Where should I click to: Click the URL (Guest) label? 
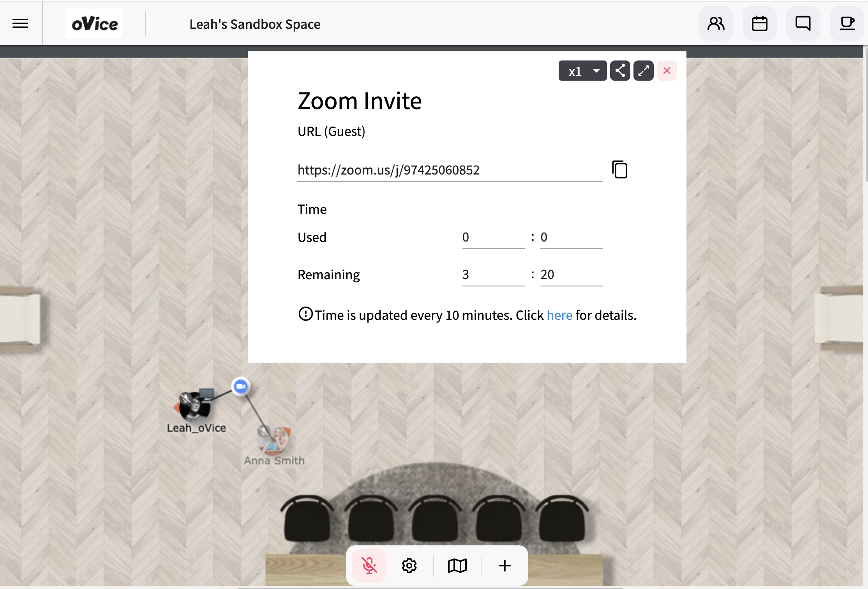tap(332, 131)
